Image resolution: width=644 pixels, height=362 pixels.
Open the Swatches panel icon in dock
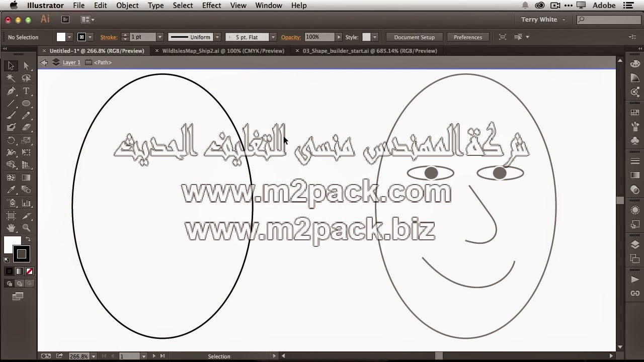[635, 113]
